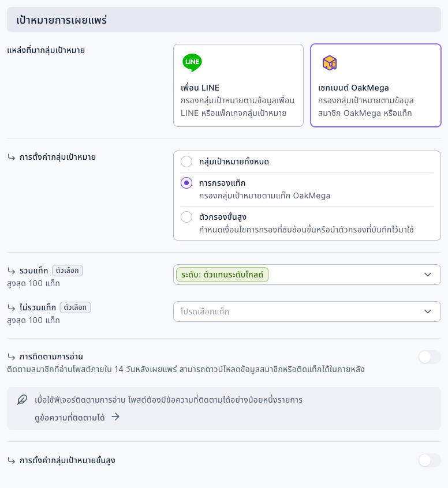The image size is (448, 488).
Task: Click text กรองกลุ่มเป้าหมายตามแท็ก OakMega
Action: click(x=265, y=196)
